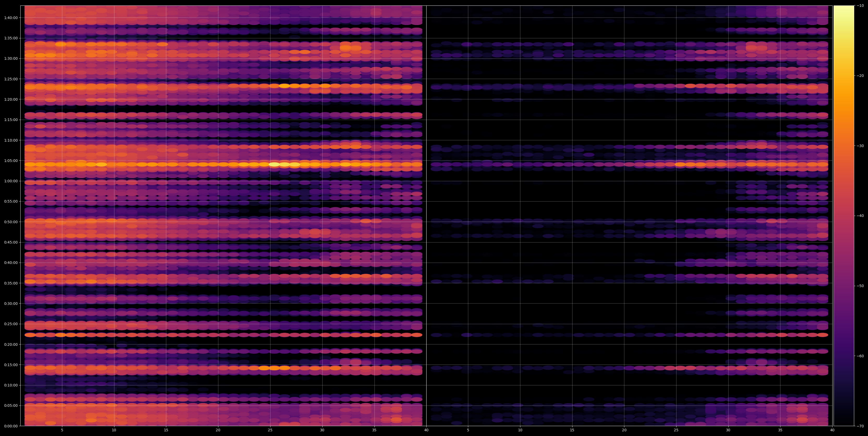
Task: Click the 0:45:00 time axis label
Action: (11, 242)
